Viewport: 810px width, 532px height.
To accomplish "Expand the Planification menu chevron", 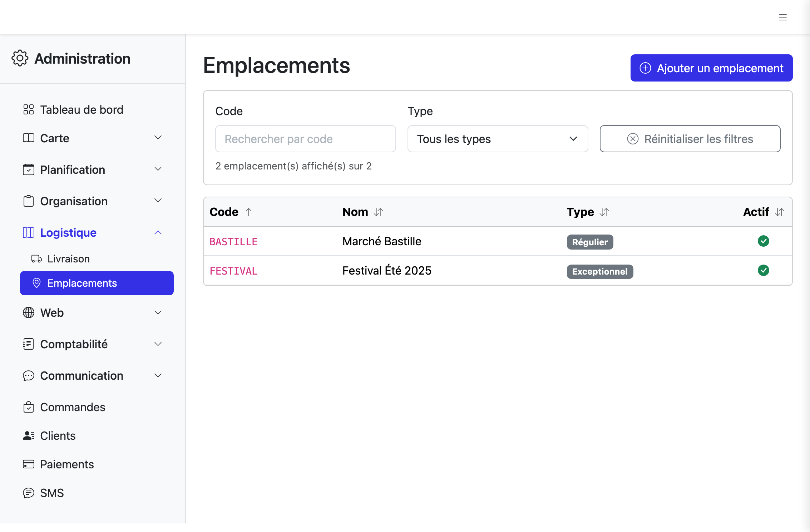I will [x=158, y=169].
